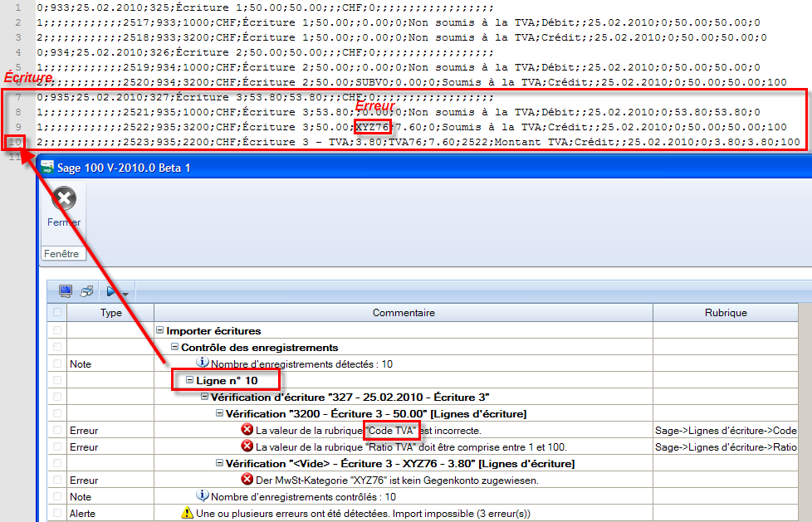The image size is (812, 522).
Task: Tick the checkbox for the Ligne n° 10 row
Action: [x=57, y=380]
